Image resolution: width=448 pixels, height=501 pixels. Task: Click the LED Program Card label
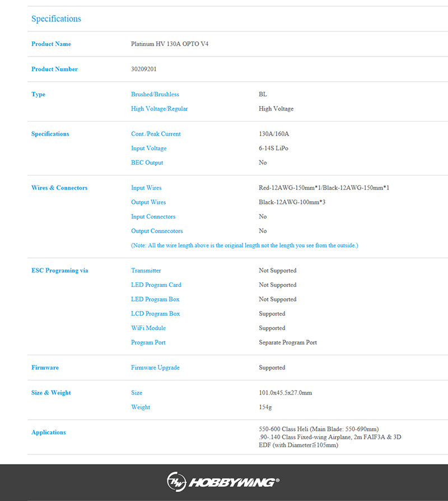point(156,285)
